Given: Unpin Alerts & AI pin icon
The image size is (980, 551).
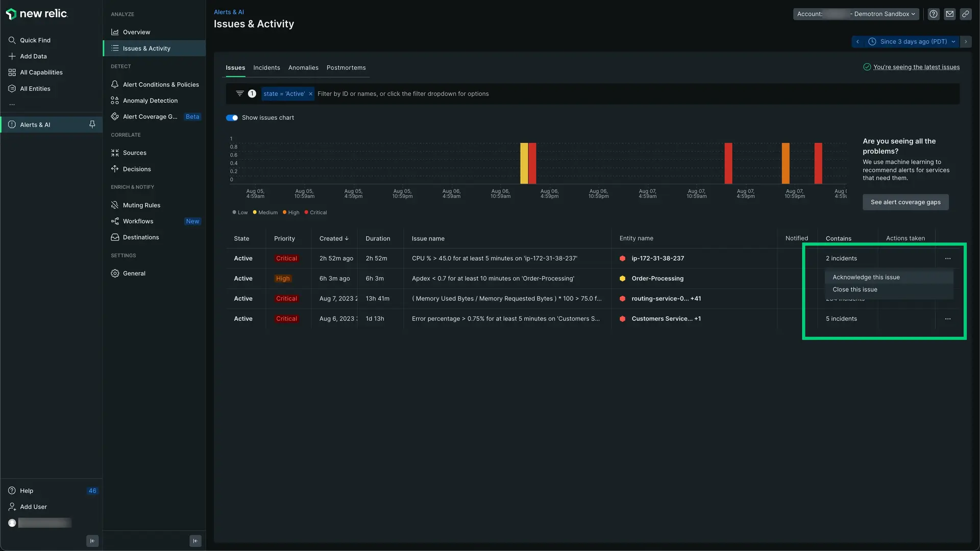Looking at the screenshot, I should [x=92, y=124].
